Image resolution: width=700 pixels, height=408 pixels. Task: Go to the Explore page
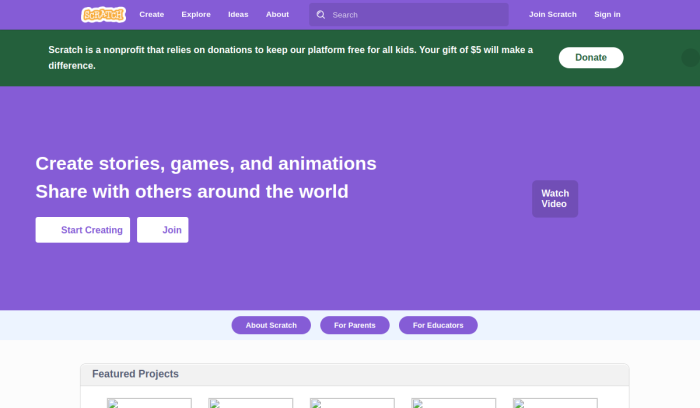click(196, 15)
